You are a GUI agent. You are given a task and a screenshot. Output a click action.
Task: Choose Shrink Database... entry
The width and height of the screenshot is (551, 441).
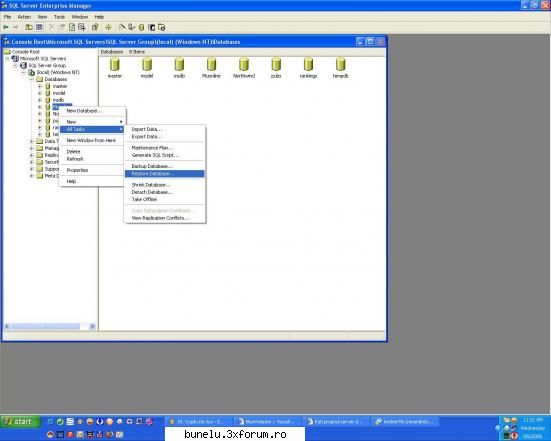(x=164, y=185)
